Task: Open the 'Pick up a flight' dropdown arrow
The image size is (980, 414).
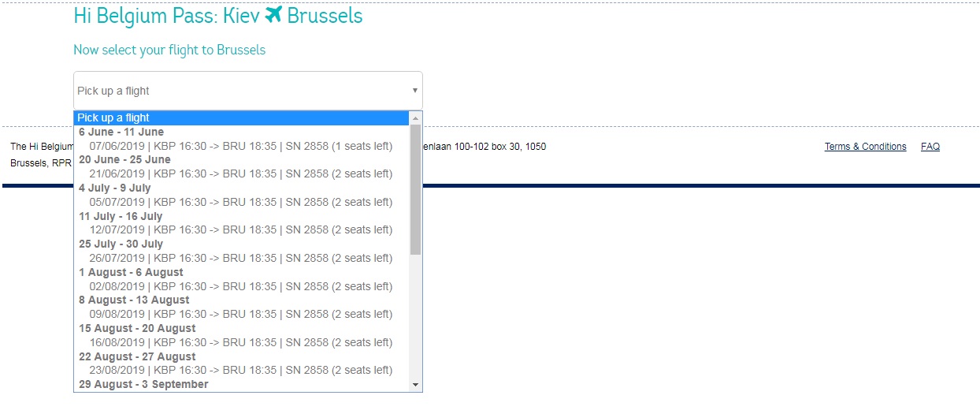Action: (x=415, y=91)
